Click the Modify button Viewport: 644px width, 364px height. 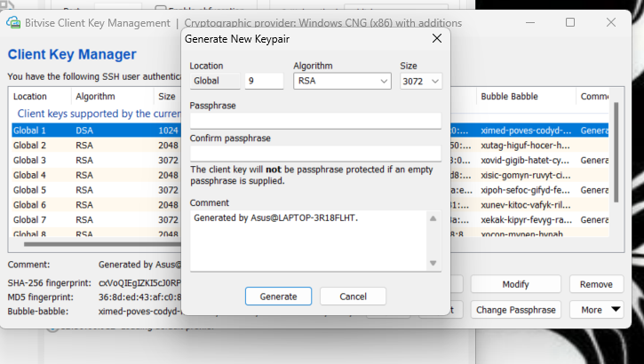coord(515,284)
